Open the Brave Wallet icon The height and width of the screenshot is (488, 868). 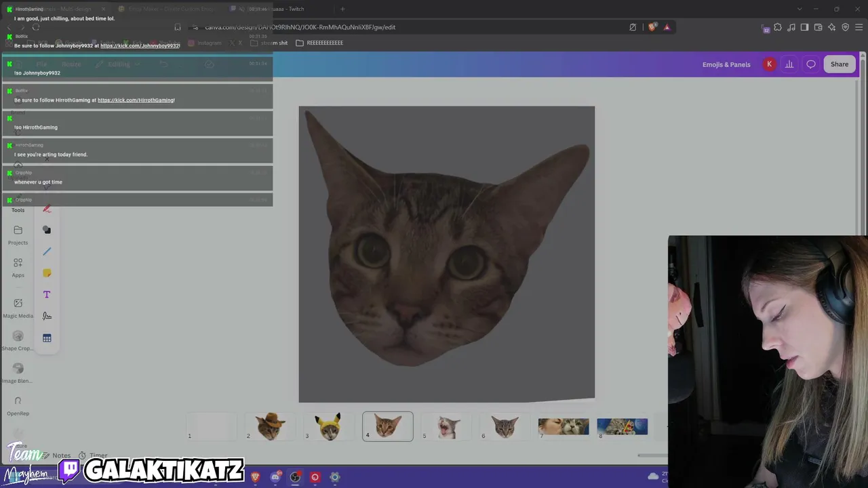(x=818, y=27)
